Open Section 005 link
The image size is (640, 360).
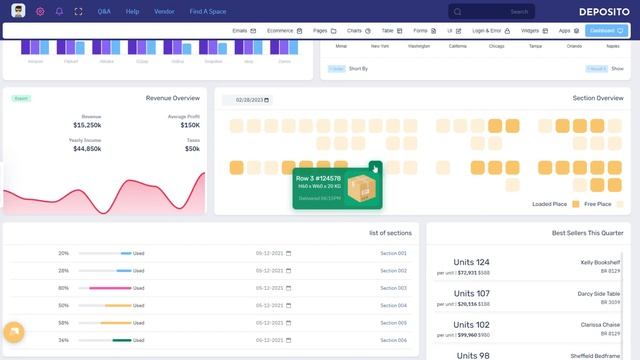(x=393, y=323)
